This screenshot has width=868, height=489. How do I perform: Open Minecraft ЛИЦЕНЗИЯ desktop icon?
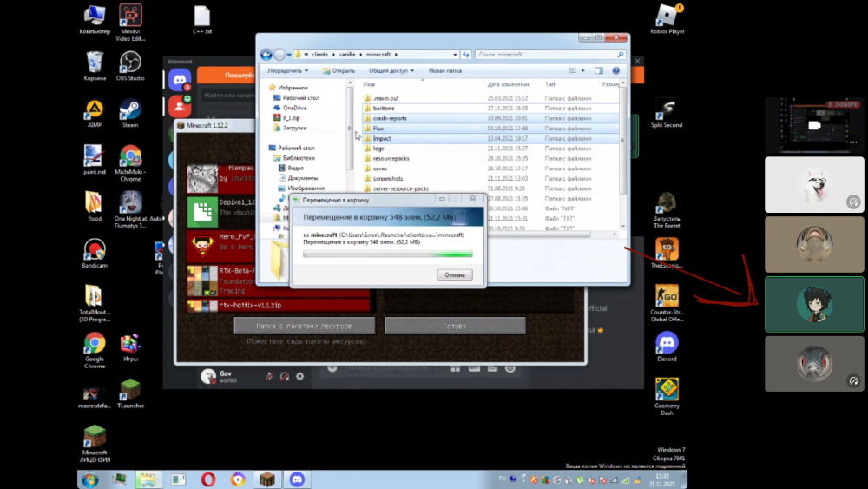tap(94, 444)
